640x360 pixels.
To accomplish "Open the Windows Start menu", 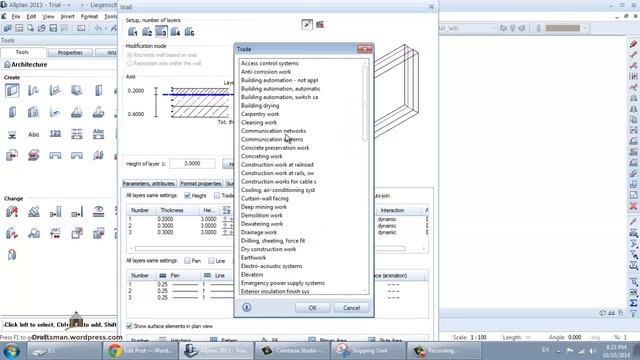I will pyautogui.click(x=11, y=351).
